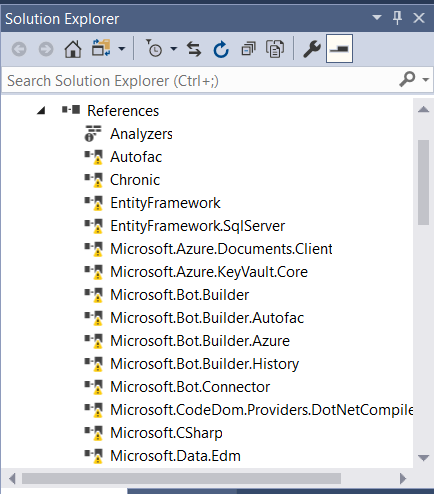Select the Microsoft.CSharp reference
Image resolution: width=434 pixels, height=494 pixels.
[166, 433]
